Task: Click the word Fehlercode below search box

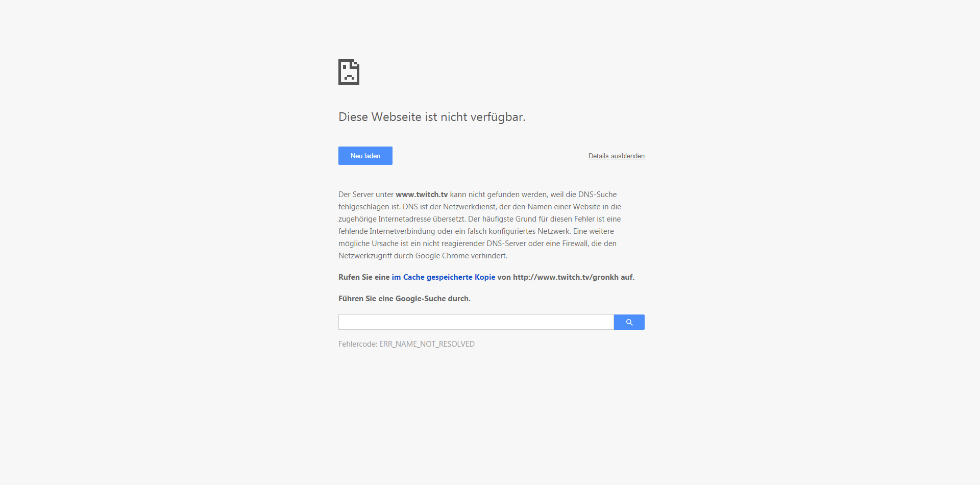Action: [357, 344]
